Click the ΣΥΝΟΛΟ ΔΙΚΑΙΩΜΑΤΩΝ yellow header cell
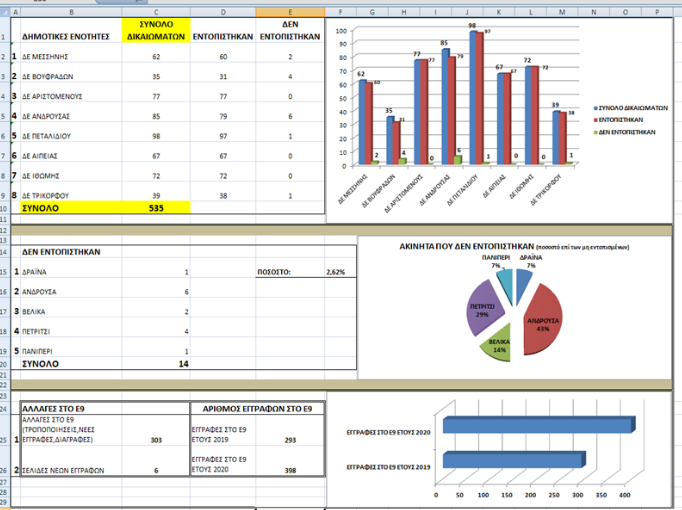This screenshot has height=510, width=682. coord(156,30)
